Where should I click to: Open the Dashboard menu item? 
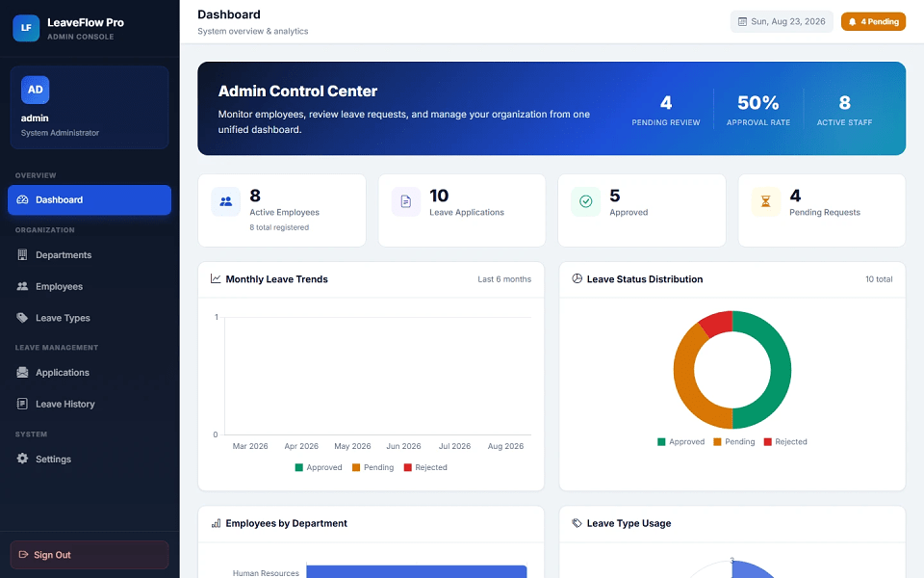click(90, 200)
